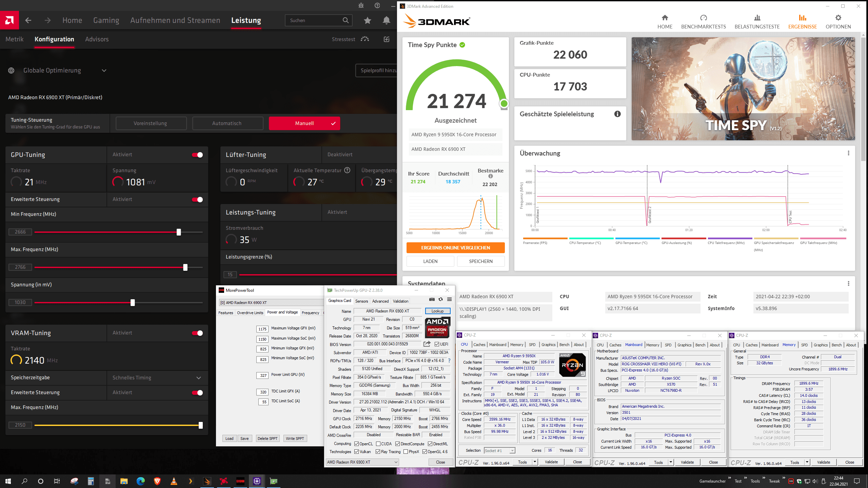
Task: Toggle Erweiterte Steuerung under VRAM-Tuning
Action: pyautogui.click(x=197, y=393)
